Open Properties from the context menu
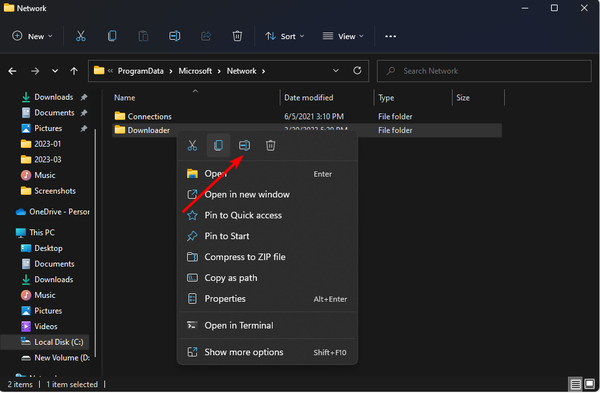This screenshot has height=393, width=600. click(267, 298)
